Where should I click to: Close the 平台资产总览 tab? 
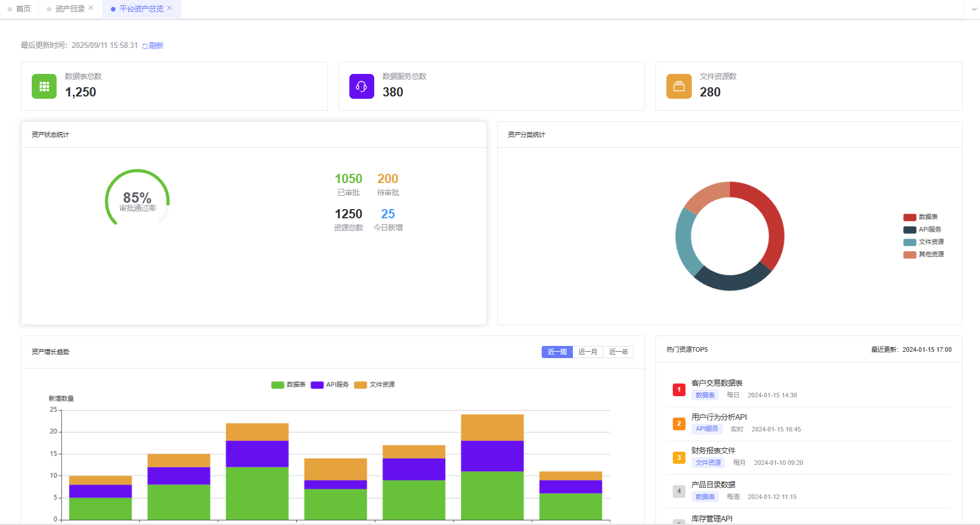coord(169,8)
